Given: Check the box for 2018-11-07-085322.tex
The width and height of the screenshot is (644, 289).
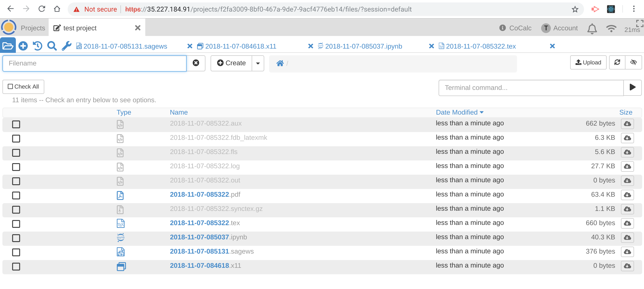Looking at the screenshot, I should (x=16, y=224).
